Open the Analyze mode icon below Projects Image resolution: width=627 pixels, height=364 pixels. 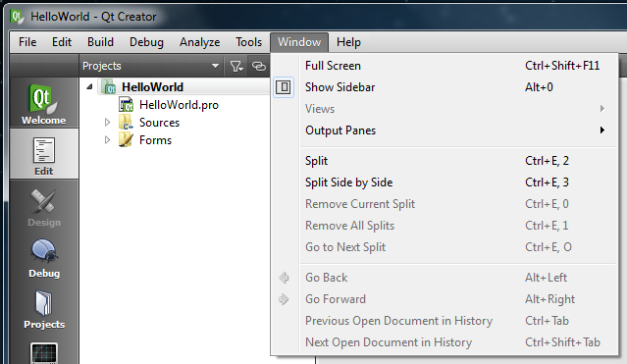point(43,353)
